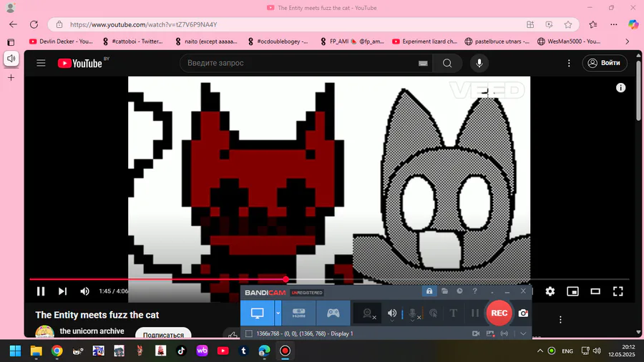Add page to favorites with star icon
Image resolution: width=644 pixels, height=362 pixels.
(x=568, y=24)
